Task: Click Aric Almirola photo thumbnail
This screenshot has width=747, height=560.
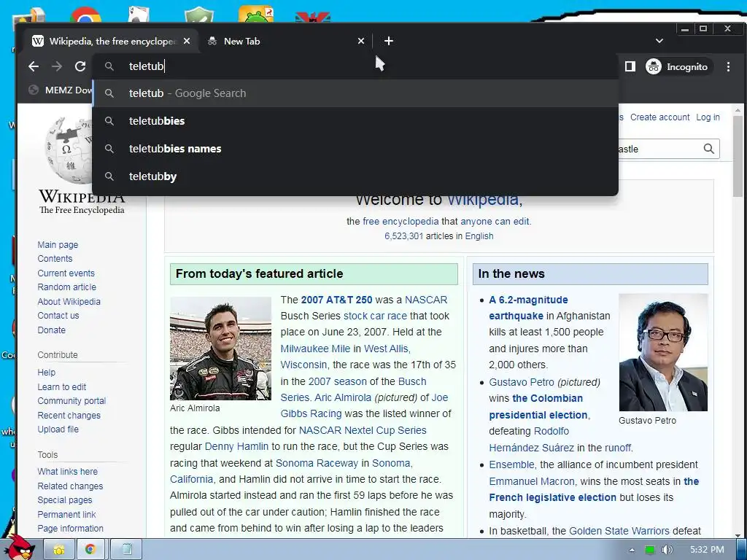Action: pos(220,349)
